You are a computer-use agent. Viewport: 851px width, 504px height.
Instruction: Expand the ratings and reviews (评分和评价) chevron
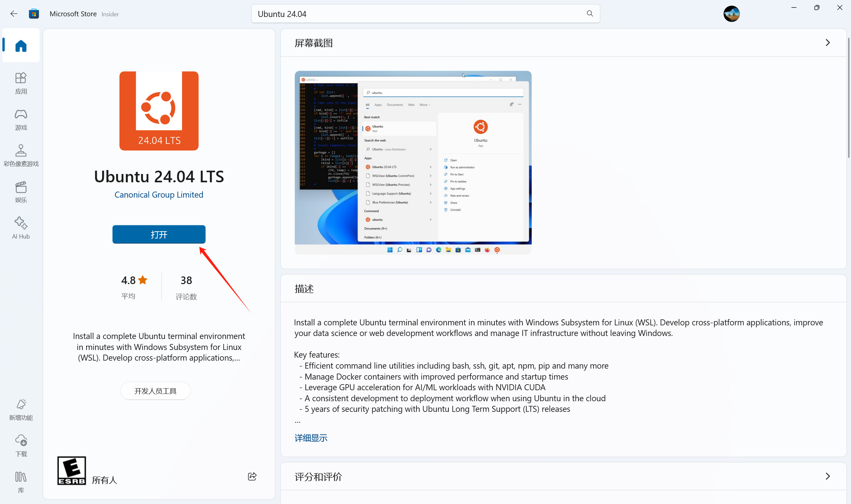coord(828,476)
